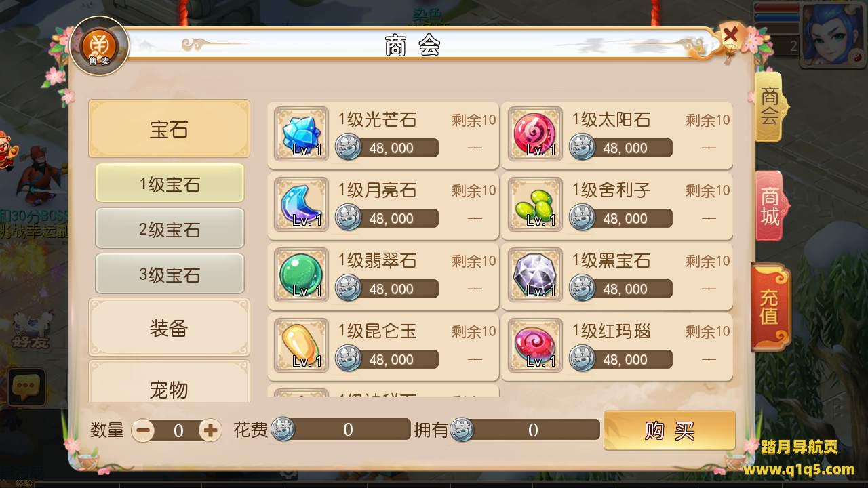Decrease quantity with the minus button
868x488 pixels.
point(142,430)
